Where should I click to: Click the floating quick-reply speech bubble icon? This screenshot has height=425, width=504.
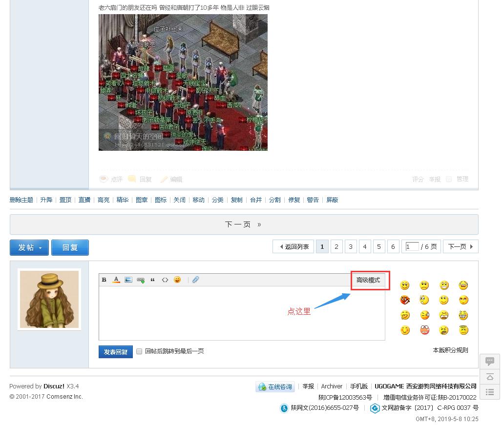[x=489, y=362]
